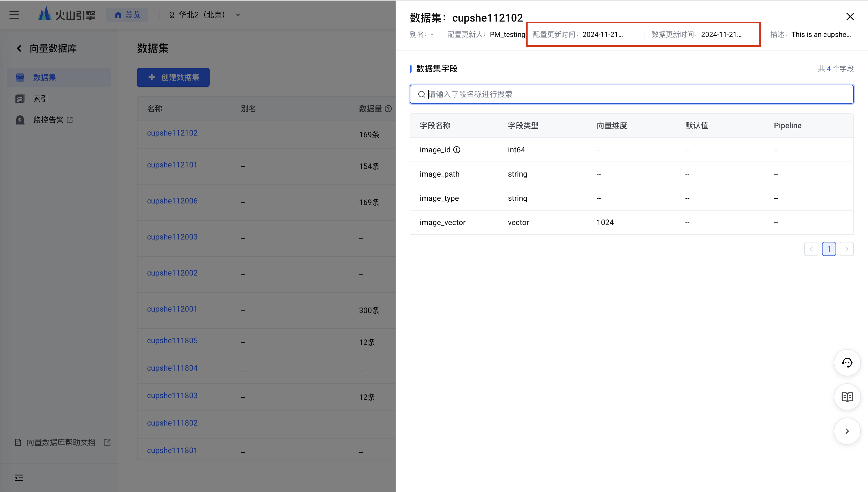The image size is (868, 492).
Task: Click the search magnifier icon in field search
Action: [421, 94]
